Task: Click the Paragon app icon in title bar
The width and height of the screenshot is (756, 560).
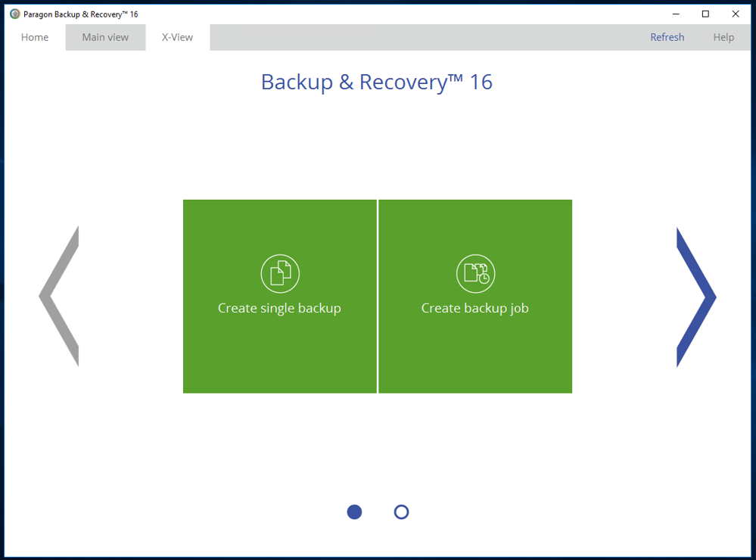Action: [x=15, y=14]
